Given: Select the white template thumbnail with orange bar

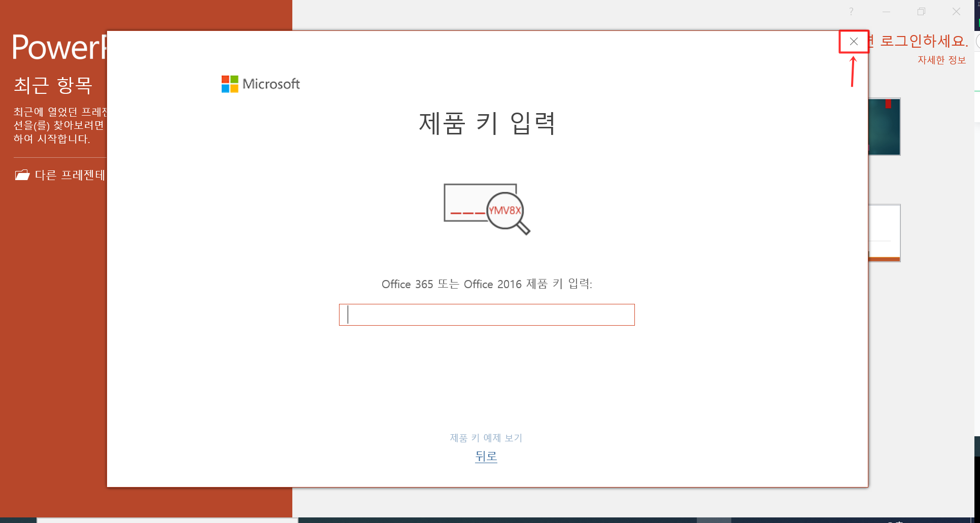Looking at the screenshot, I should [884, 233].
